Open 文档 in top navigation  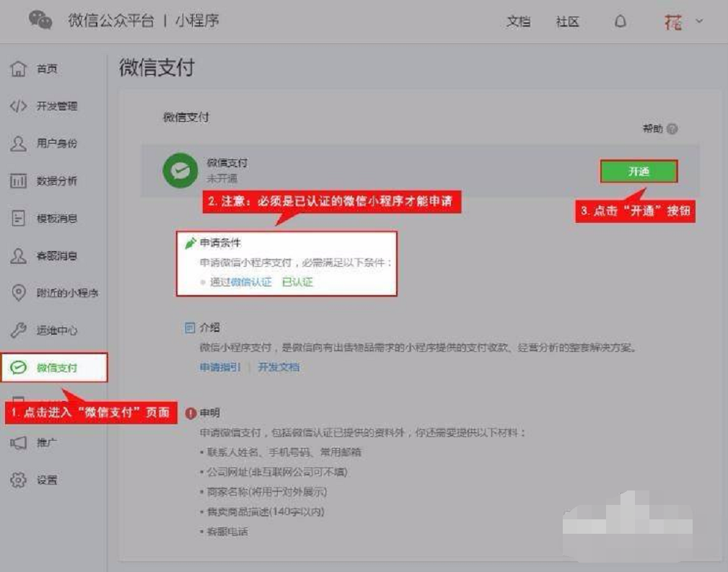pyautogui.click(x=519, y=22)
